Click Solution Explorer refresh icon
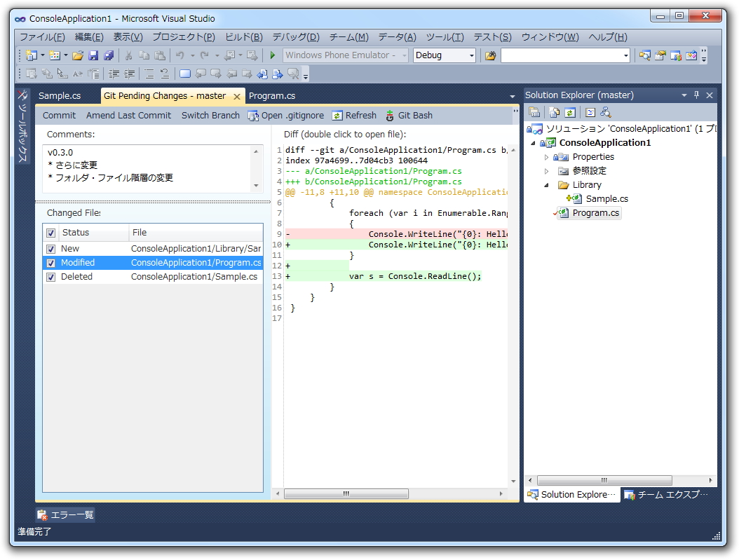Image resolution: width=739 pixels, height=560 pixels. click(570, 112)
